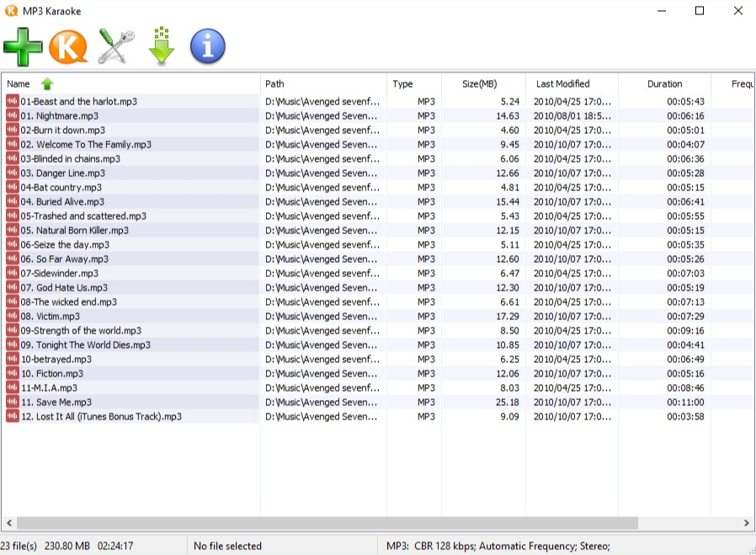
Task: Click the 4.60 size value
Action: tap(509, 130)
